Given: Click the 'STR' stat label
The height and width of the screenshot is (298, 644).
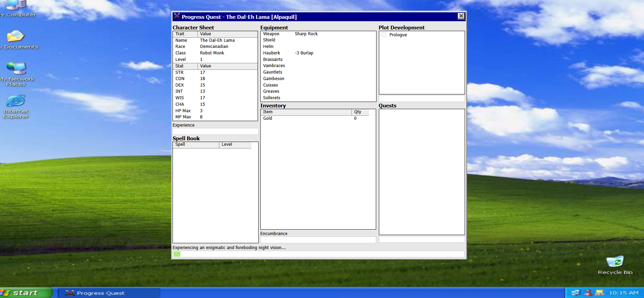Looking at the screenshot, I should 179,73.
